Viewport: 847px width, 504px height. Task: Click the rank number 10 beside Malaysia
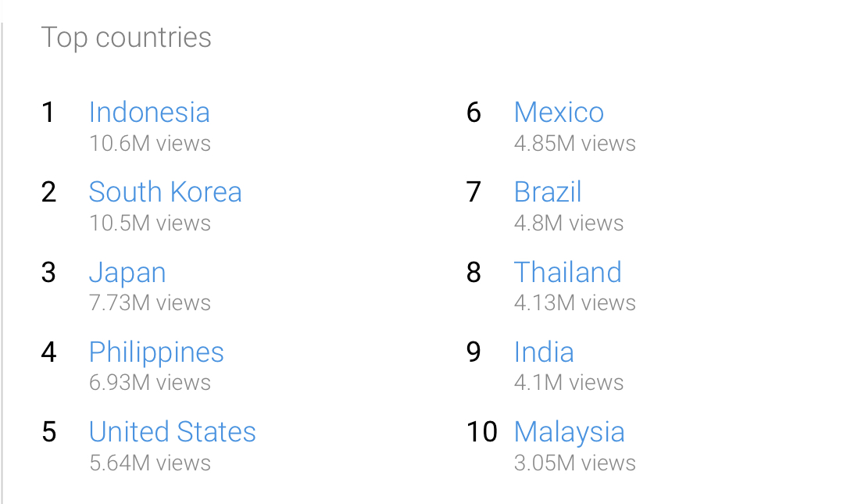pos(482,432)
